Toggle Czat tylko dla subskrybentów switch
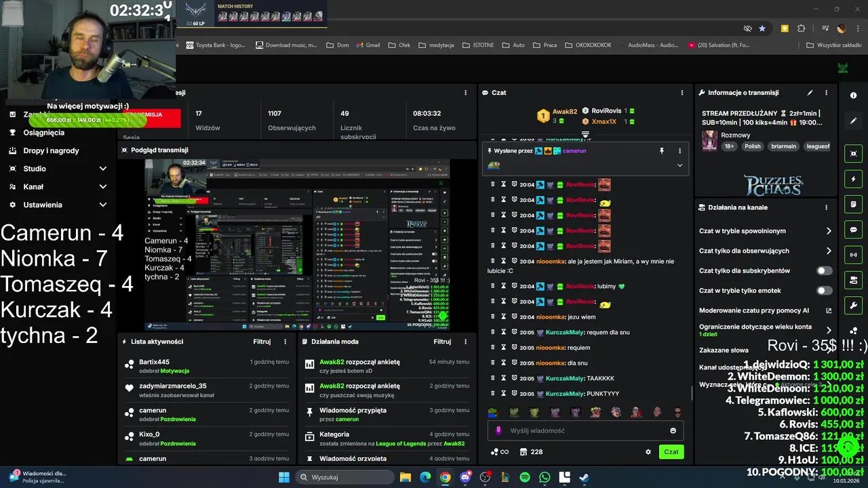 point(824,270)
